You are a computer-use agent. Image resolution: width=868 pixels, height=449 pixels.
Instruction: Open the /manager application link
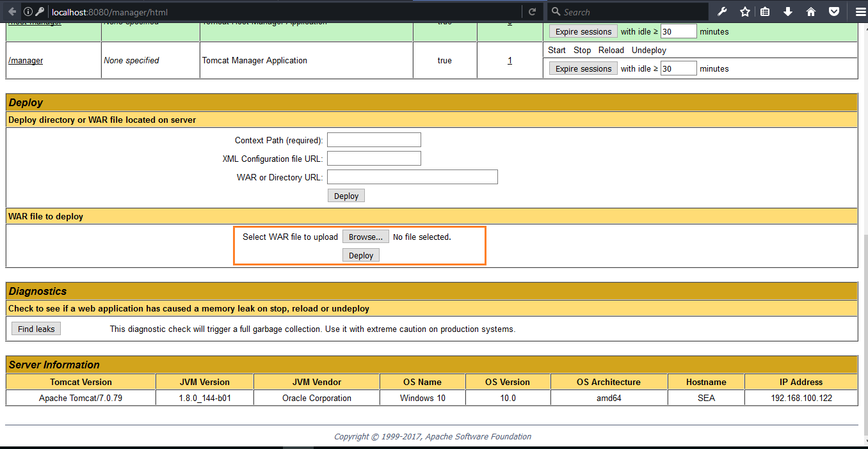(26, 60)
